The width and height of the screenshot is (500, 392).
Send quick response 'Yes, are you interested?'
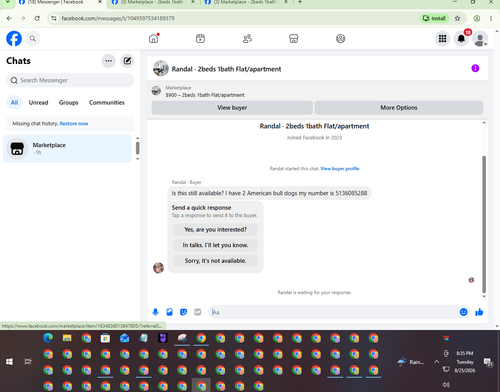point(215,230)
